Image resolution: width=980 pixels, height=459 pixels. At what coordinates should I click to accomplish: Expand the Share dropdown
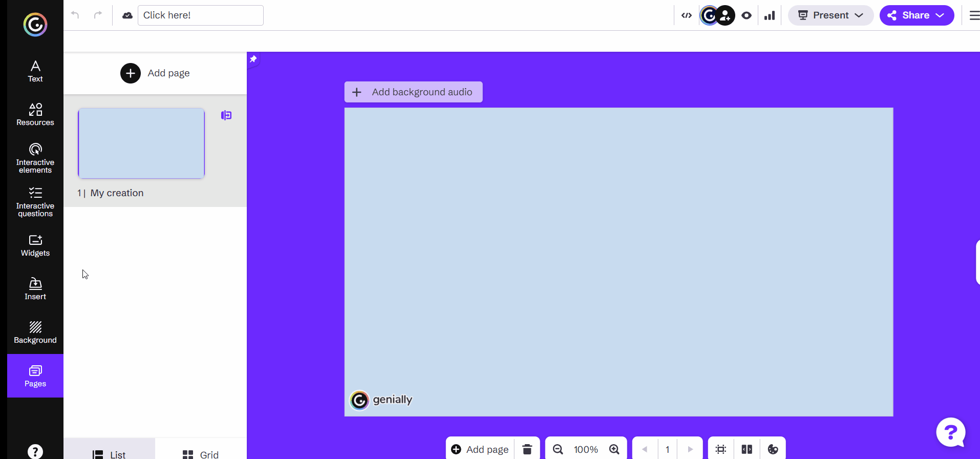(917, 15)
